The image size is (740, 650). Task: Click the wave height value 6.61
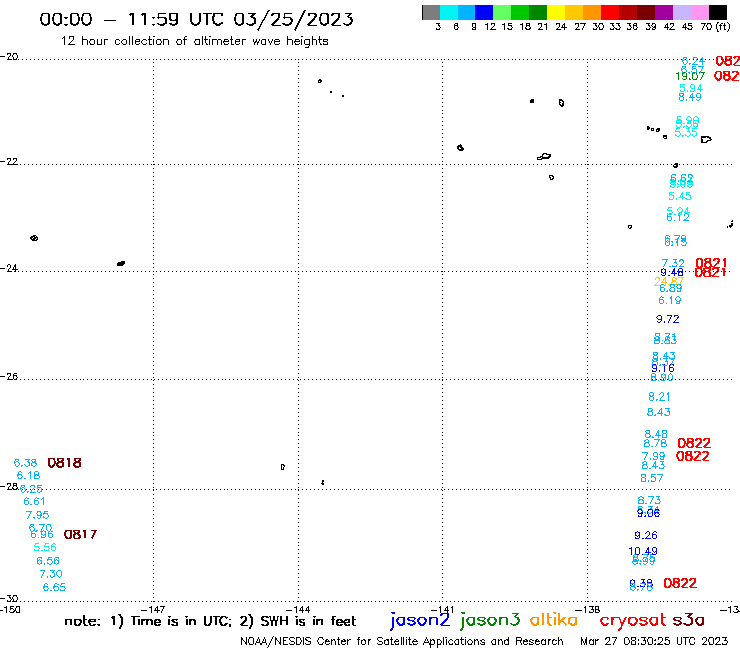34,501
